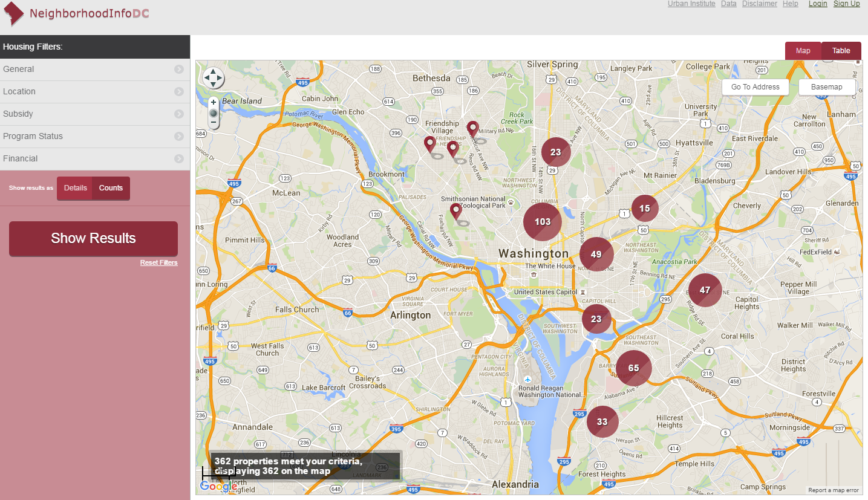Open the 103 properties cluster marker

[543, 222]
